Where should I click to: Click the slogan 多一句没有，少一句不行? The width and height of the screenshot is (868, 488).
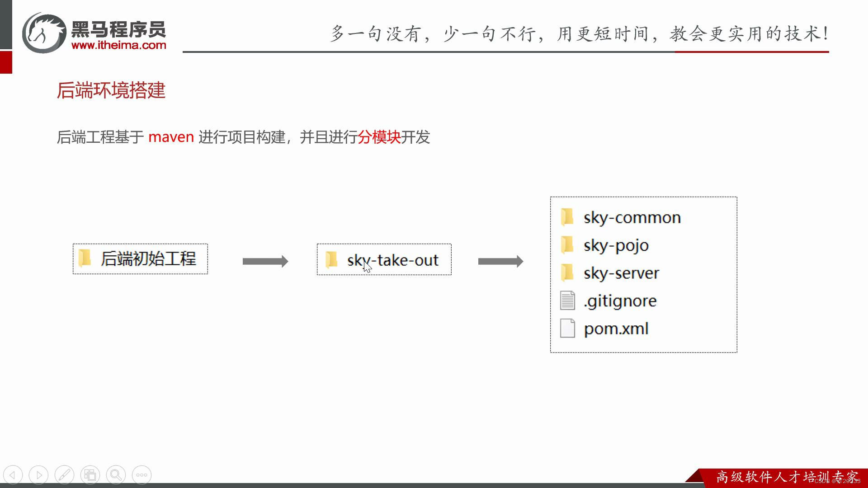[433, 34]
